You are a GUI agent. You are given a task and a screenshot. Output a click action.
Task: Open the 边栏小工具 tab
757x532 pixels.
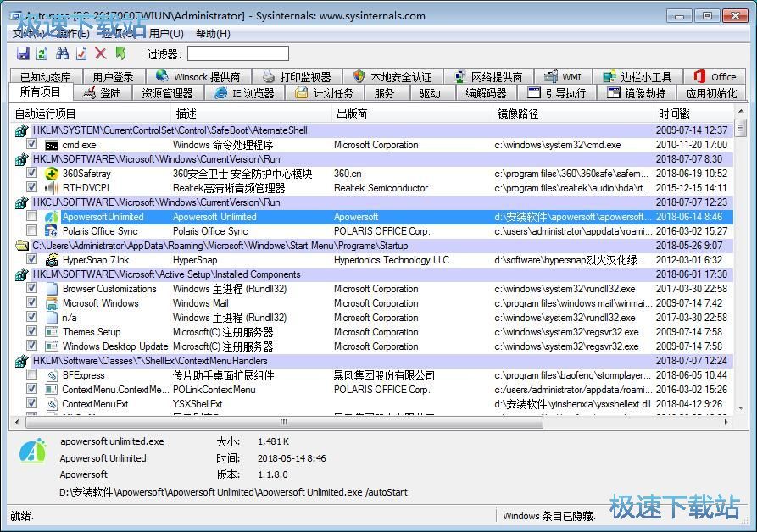[x=637, y=77]
